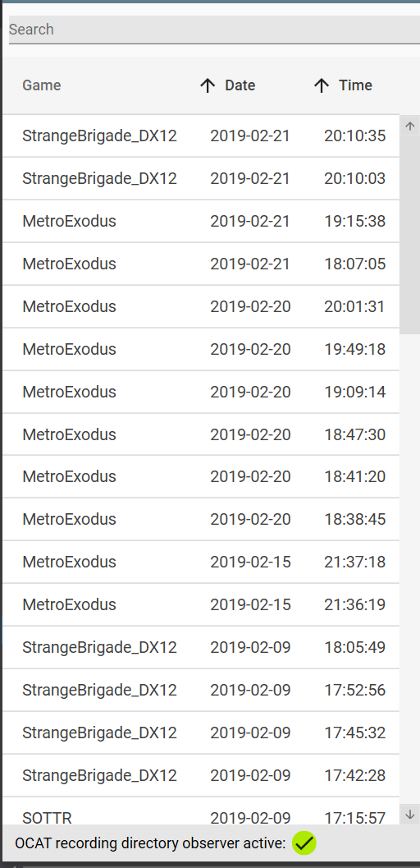The image size is (420, 868).
Task: Choose the MetroExodus record at 18:07:05
Action: (x=201, y=264)
